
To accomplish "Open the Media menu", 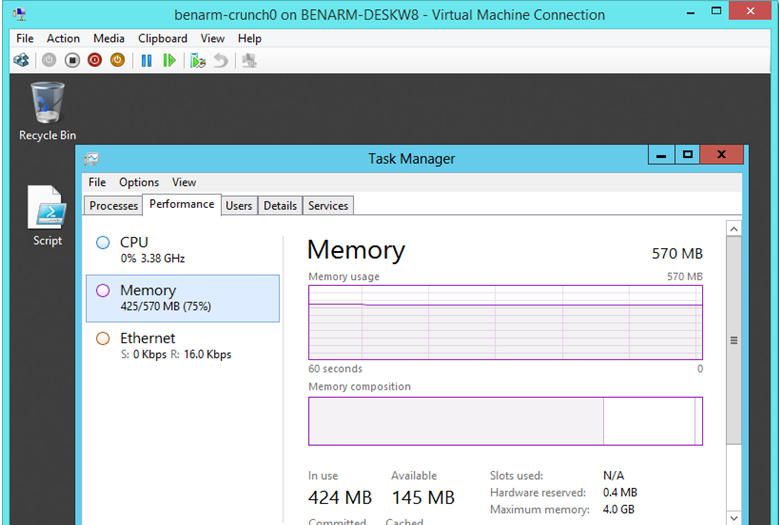I will pos(109,38).
